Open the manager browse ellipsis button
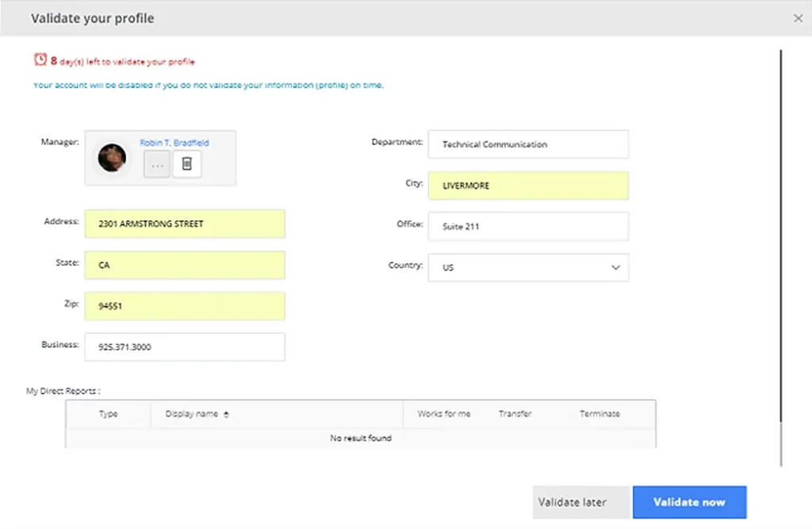This screenshot has height=529, width=812. [x=157, y=164]
